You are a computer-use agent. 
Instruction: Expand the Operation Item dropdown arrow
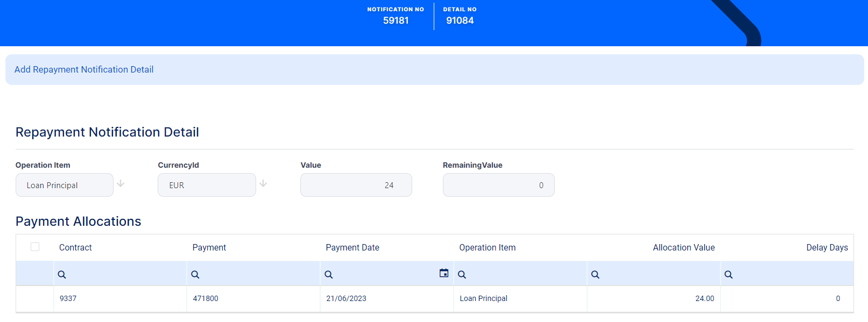pyautogui.click(x=121, y=184)
